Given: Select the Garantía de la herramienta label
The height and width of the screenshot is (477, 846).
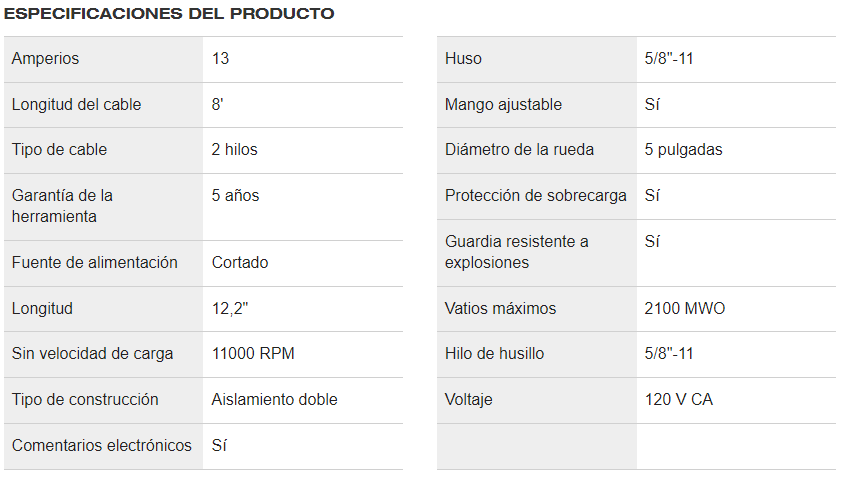Looking at the screenshot, I should point(62,206).
